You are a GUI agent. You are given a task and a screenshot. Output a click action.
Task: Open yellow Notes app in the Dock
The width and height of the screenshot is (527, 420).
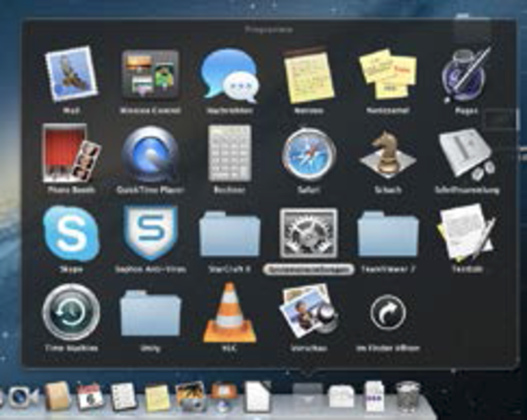pos(156,398)
